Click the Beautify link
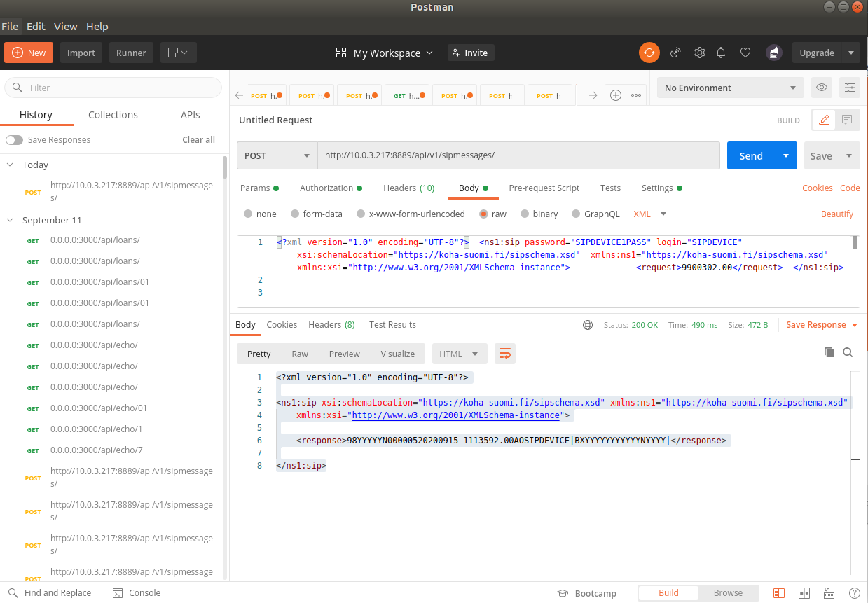This screenshot has width=868, height=603. pyautogui.click(x=836, y=214)
